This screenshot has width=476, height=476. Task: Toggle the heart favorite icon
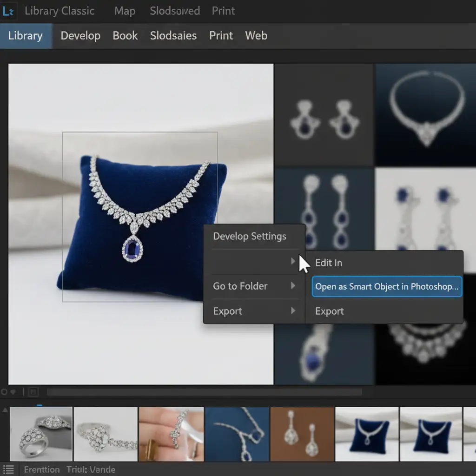[x=13, y=392]
